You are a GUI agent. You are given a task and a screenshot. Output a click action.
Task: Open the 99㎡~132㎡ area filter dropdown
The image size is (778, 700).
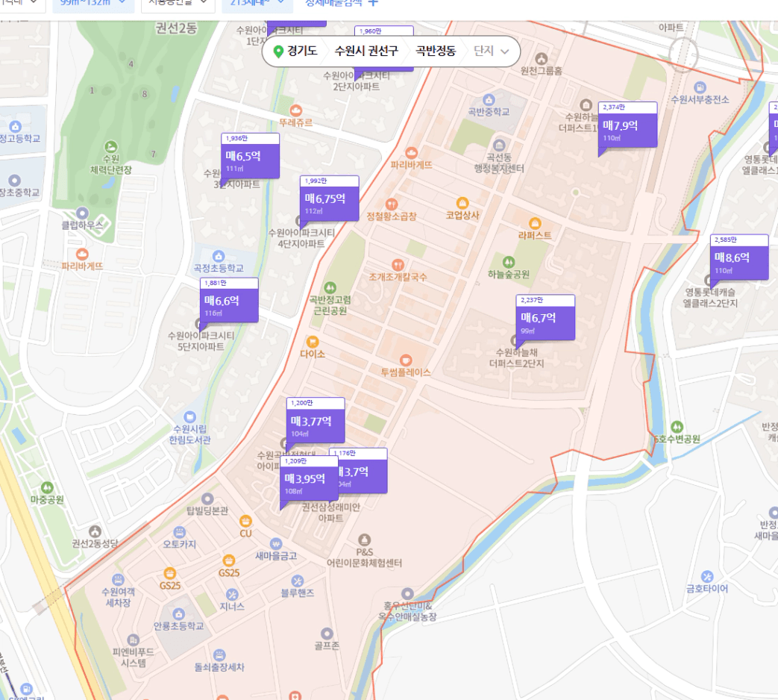(93, 3)
